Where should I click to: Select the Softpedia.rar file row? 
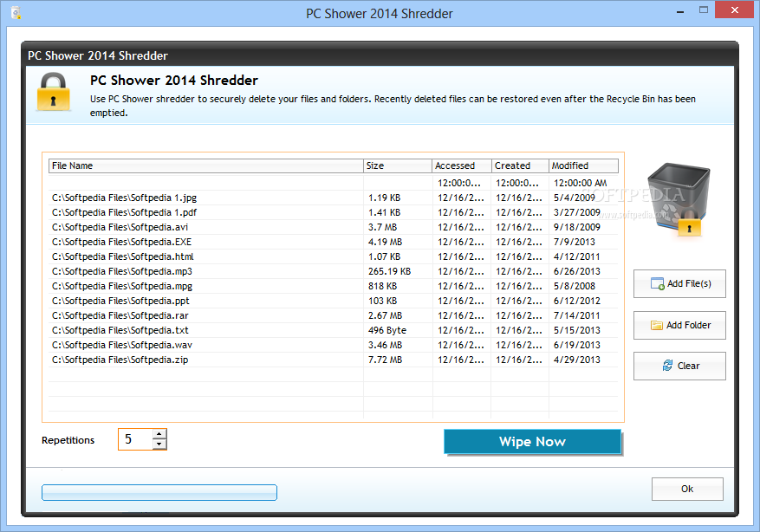[x=334, y=315]
